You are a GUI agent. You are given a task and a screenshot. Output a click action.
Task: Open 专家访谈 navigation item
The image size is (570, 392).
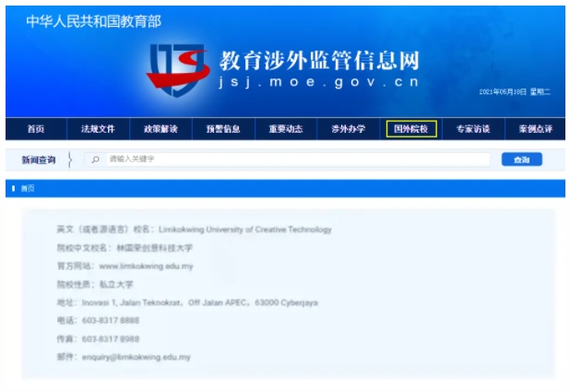pyautogui.click(x=473, y=129)
